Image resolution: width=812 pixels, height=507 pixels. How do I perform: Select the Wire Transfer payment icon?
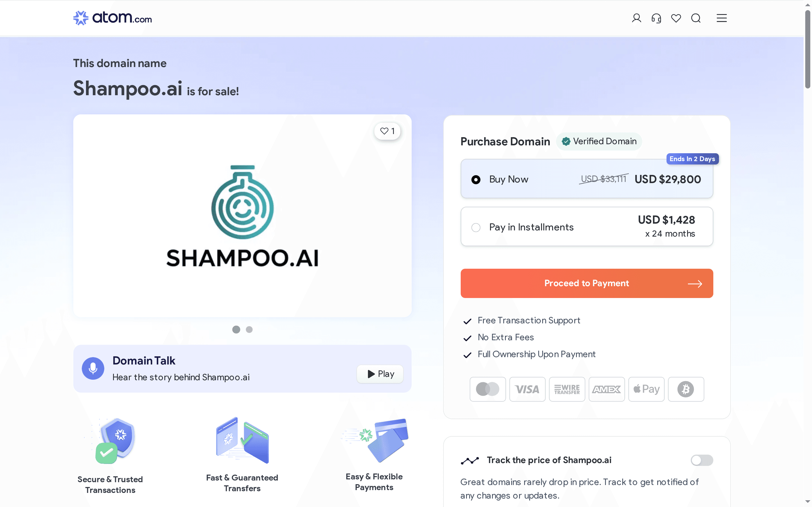coord(567,389)
